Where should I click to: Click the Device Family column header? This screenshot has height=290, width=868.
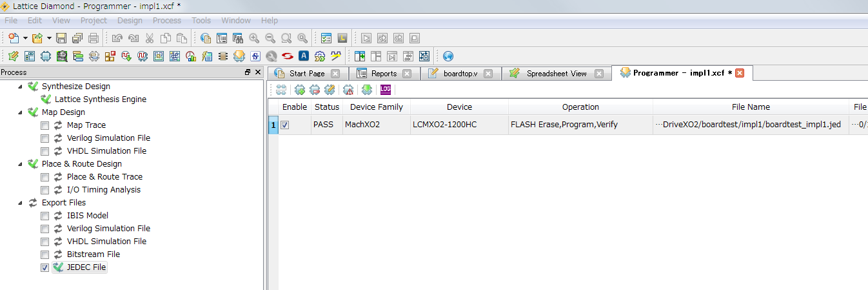pos(377,107)
